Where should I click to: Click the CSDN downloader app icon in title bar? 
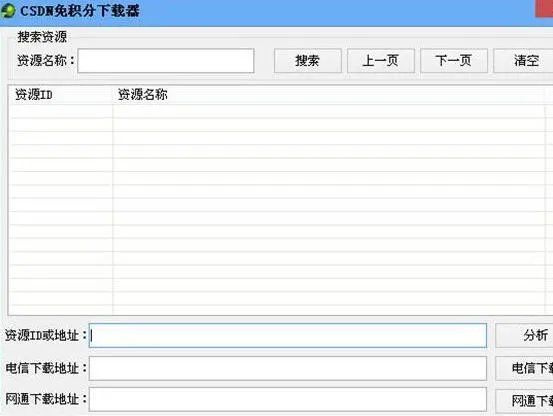pos(8,11)
